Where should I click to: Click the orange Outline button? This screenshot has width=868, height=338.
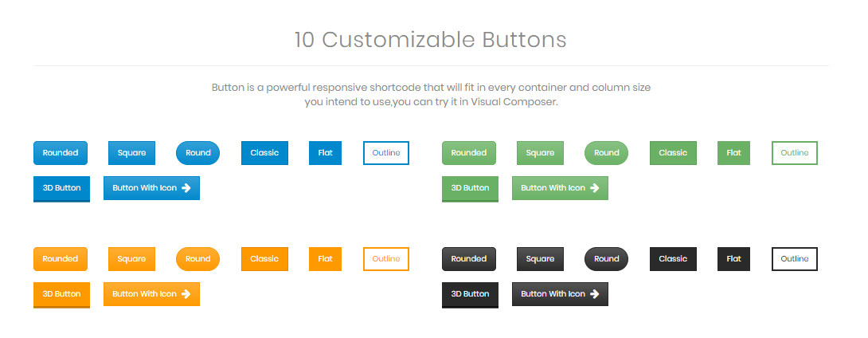pyautogui.click(x=386, y=259)
